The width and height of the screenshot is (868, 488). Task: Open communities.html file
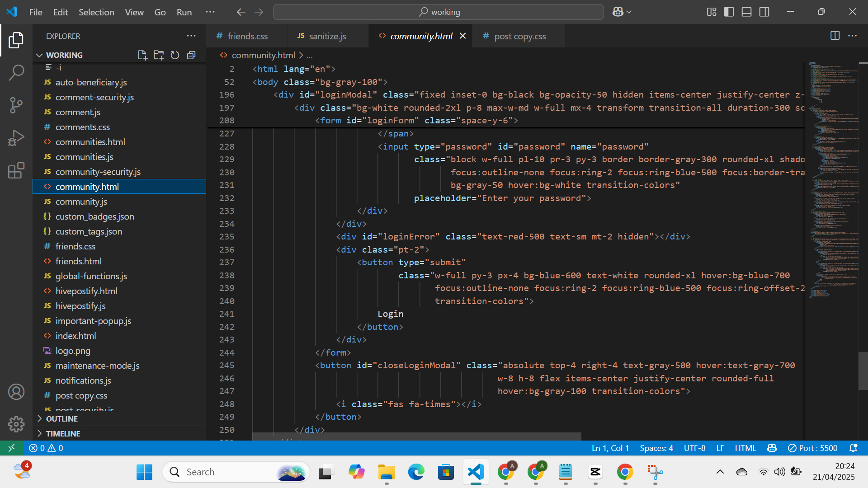point(119,142)
